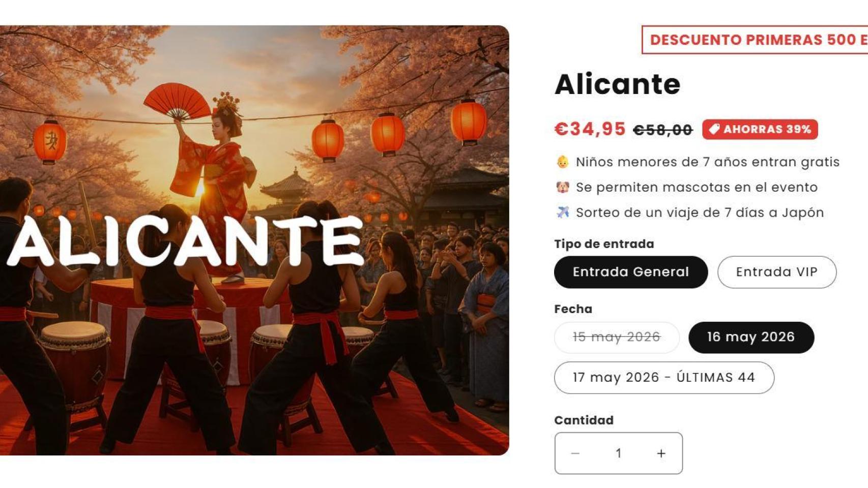This screenshot has height=488, width=868.
Task: Click the dog emoji icon
Action: pos(562,187)
